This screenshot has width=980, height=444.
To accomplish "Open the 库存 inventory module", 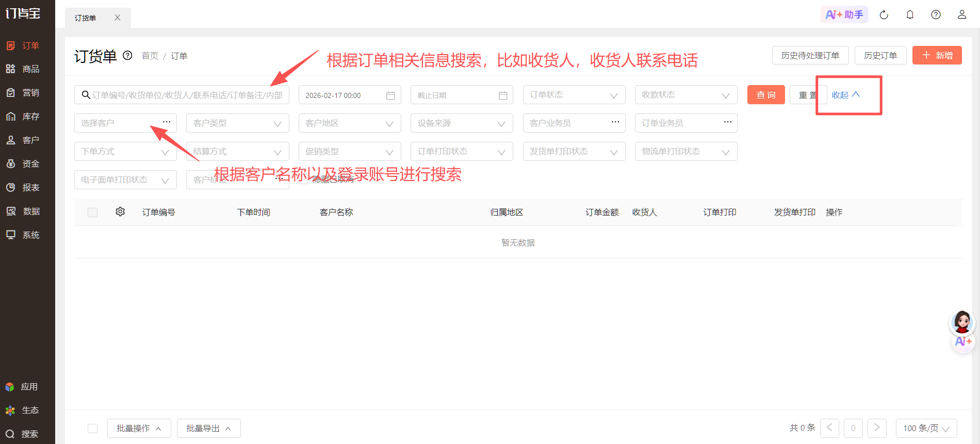I will pyautogui.click(x=23, y=117).
